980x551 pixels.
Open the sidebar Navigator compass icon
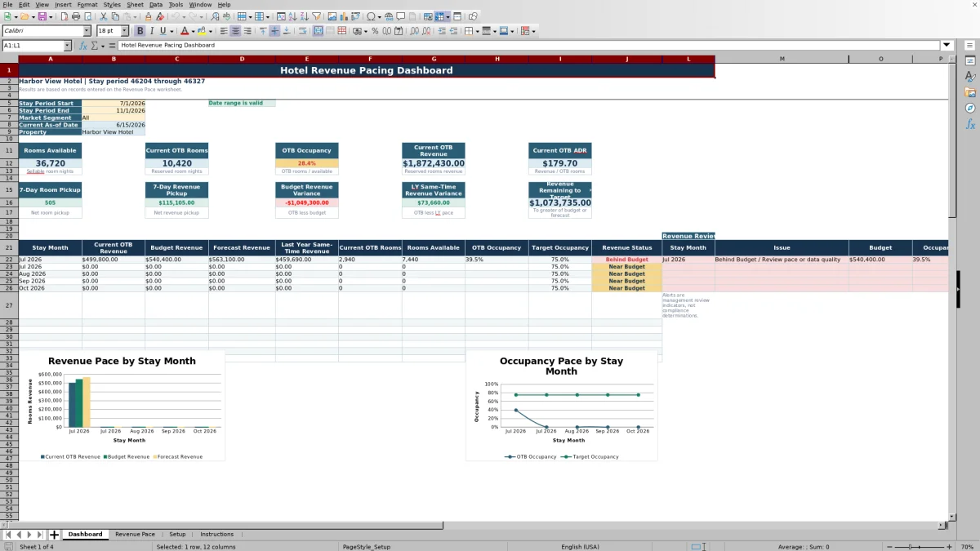[970, 108]
